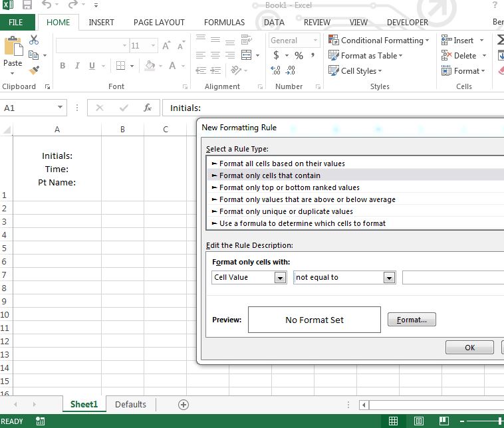Select 'Format only top or bottom ranked values'
504x428 pixels.
(x=355, y=187)
